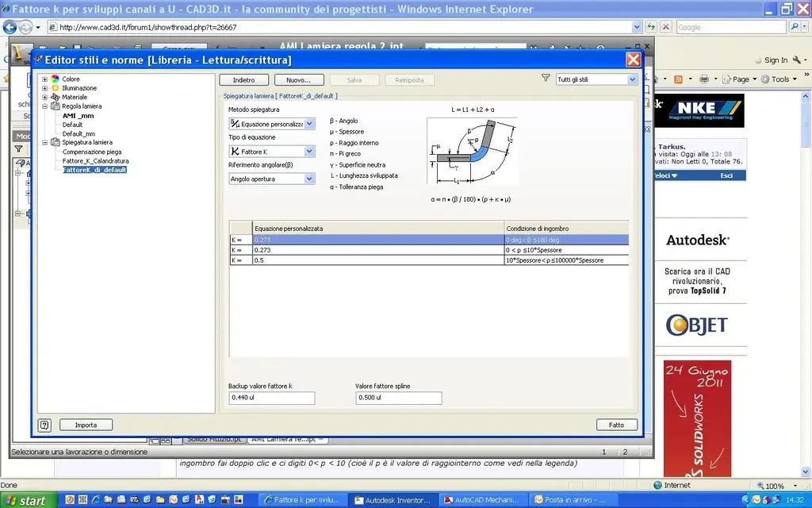Collapse the Spiegatura lamiera tree node
This screenshot has height=508, width=812.
tap(44, 143)
